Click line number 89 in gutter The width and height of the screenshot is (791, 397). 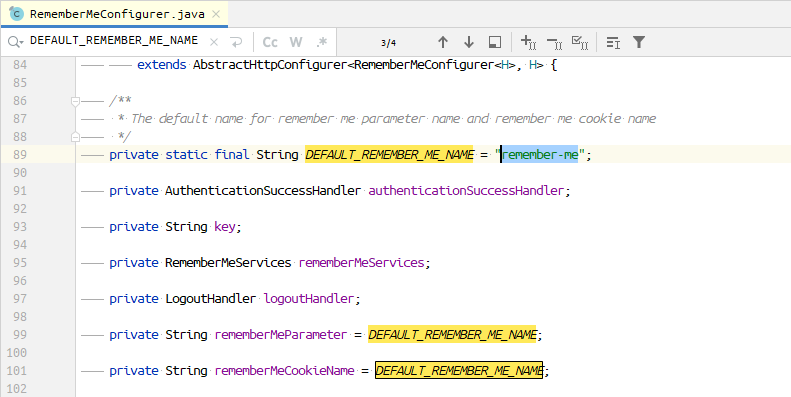[20, 154]
